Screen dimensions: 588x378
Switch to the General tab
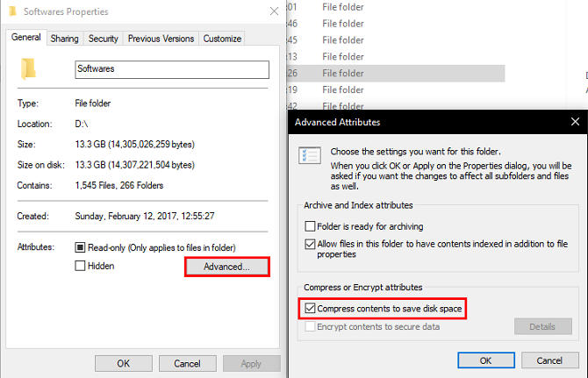pos(26,39)
